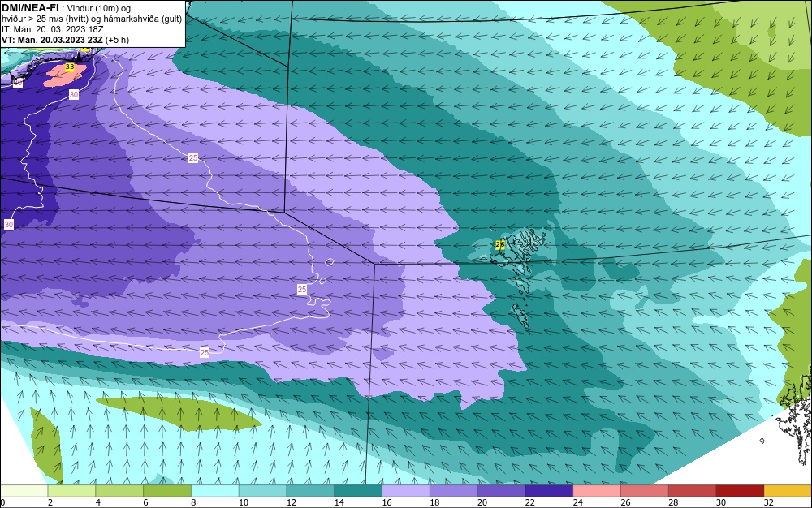Click the legend scale number 20
The height and width of the screenshot is (508, 812).
(x=482, y=502)
